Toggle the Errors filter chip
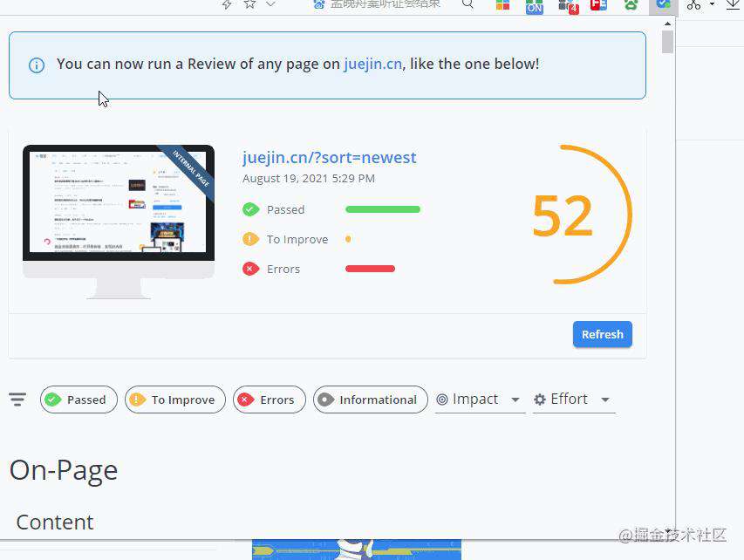Image resolution: width=744 pixels, height=560 pixels. click(270, 400)
